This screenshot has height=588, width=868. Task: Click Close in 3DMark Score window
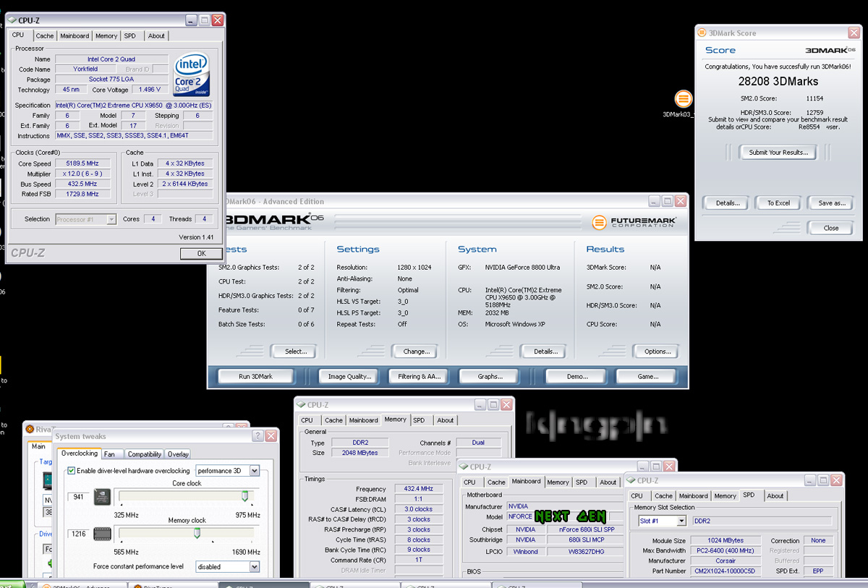point(831,228)
